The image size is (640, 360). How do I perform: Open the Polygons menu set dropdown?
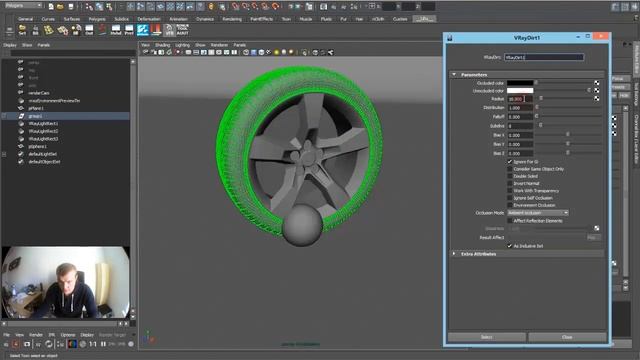click(x=23, y=6)
